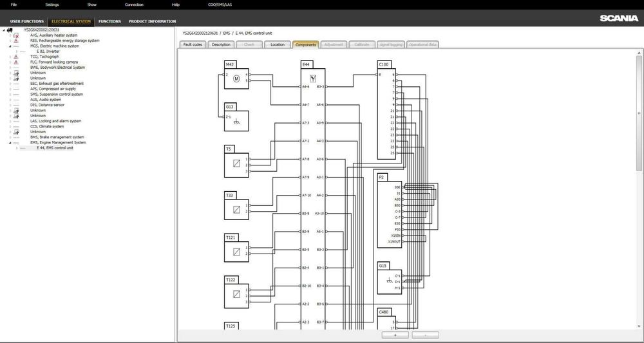Click the warning triangle next to FLC, Forward looking camera
644x343 pixels.
tap(16, 62)
